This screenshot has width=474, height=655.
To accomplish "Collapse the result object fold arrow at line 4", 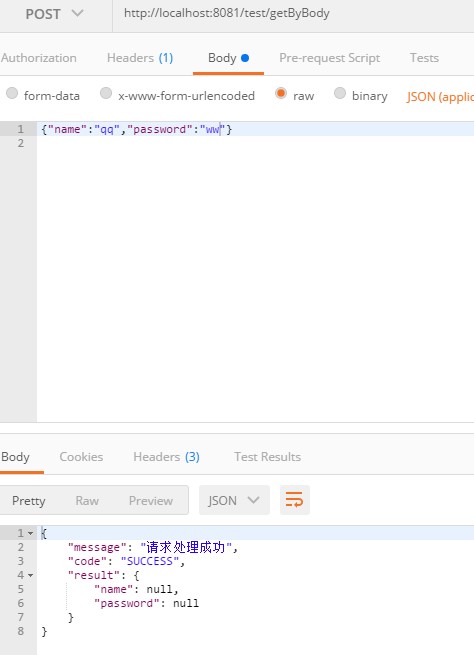I will click(30, 576).
